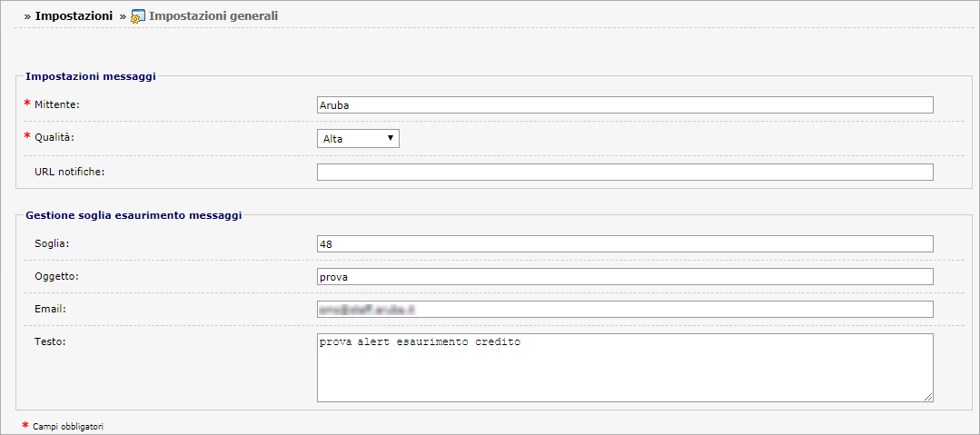The image size is (980, 435).
Task: Click the Soglia label
Action: tap(51, 243)
